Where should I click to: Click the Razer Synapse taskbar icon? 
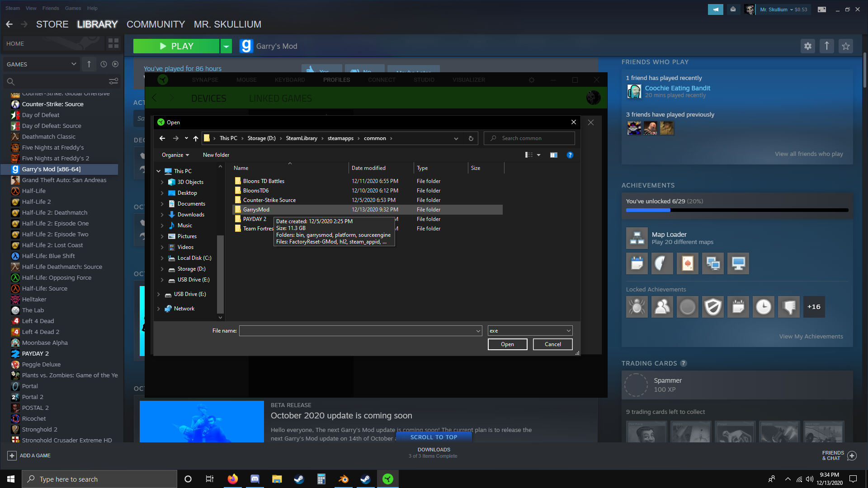(x=387, y=479)
